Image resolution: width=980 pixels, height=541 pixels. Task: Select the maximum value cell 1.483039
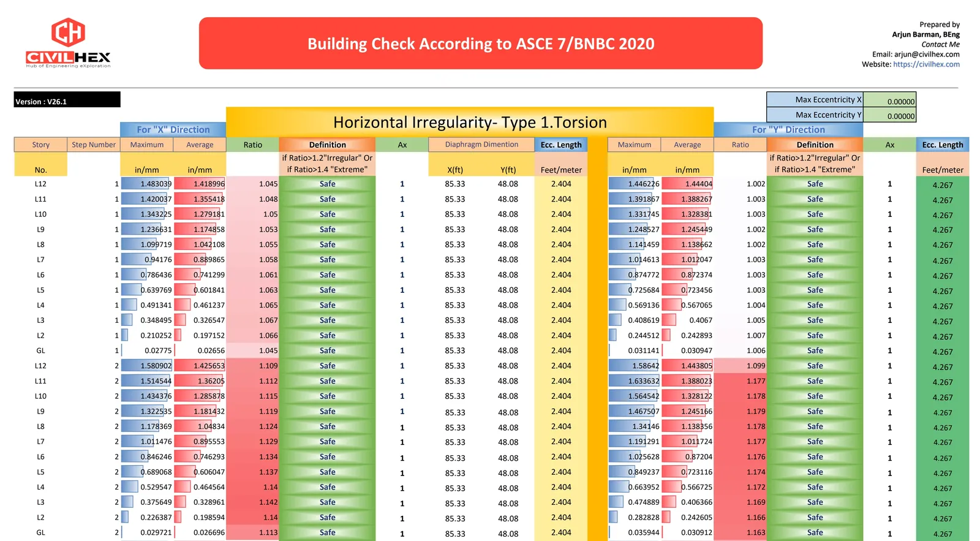pos(147,184)
